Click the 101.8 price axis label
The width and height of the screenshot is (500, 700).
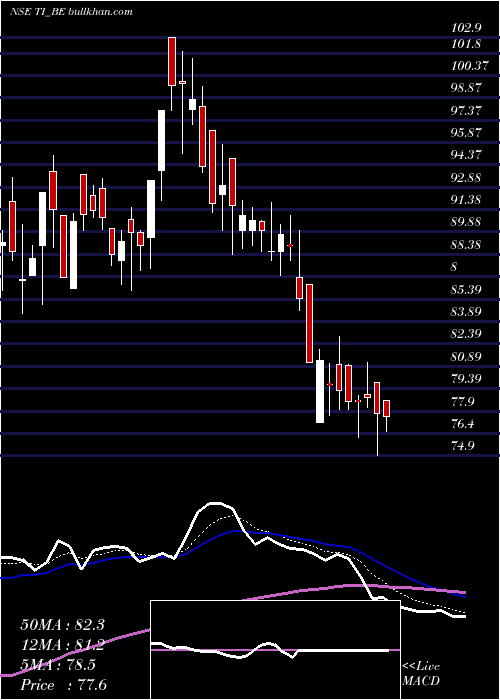(x=467, y=44)
